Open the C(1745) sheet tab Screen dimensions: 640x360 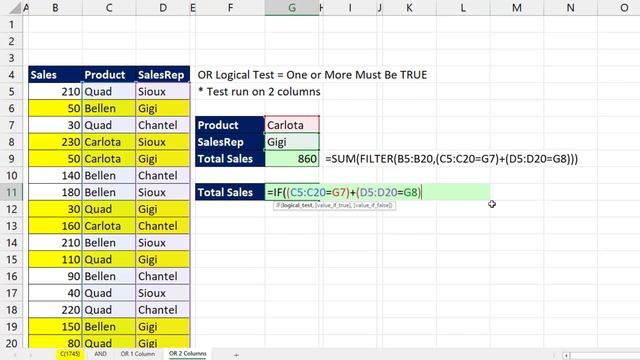(x=70, y=354)
